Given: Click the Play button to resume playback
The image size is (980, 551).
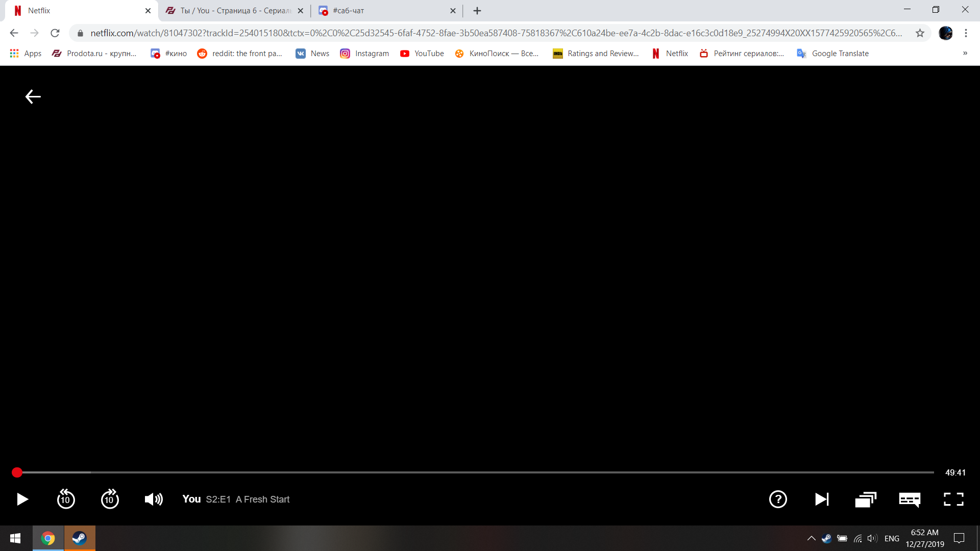Looking at the screenshot, I should click(x=21, y=499).
